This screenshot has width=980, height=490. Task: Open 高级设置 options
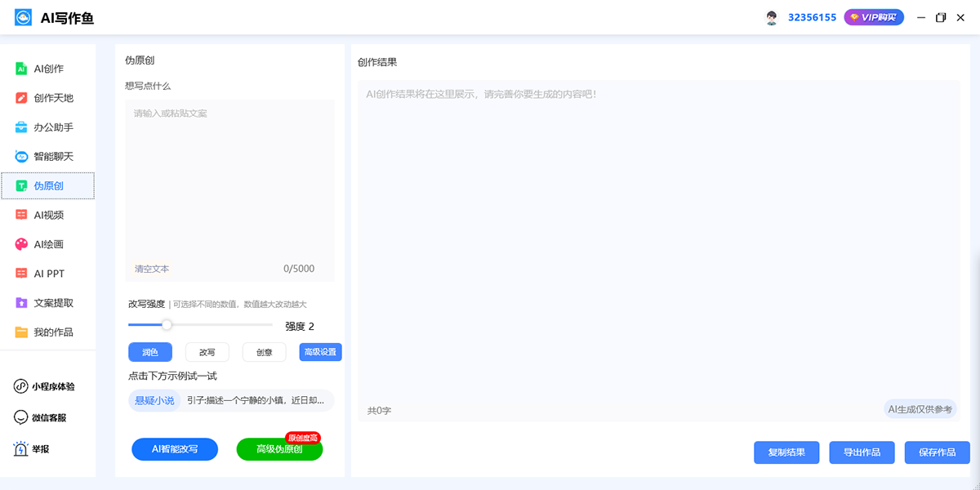click(320, 352)
